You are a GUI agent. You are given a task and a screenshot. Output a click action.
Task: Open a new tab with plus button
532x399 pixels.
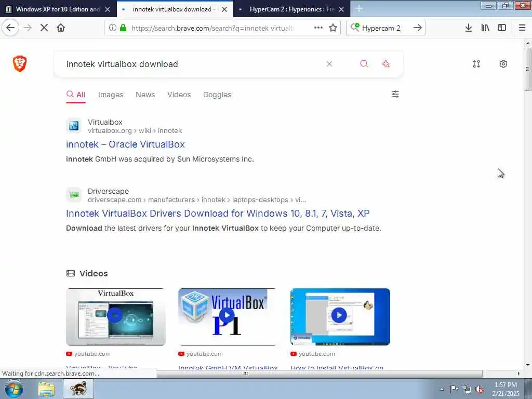[359, 9]
